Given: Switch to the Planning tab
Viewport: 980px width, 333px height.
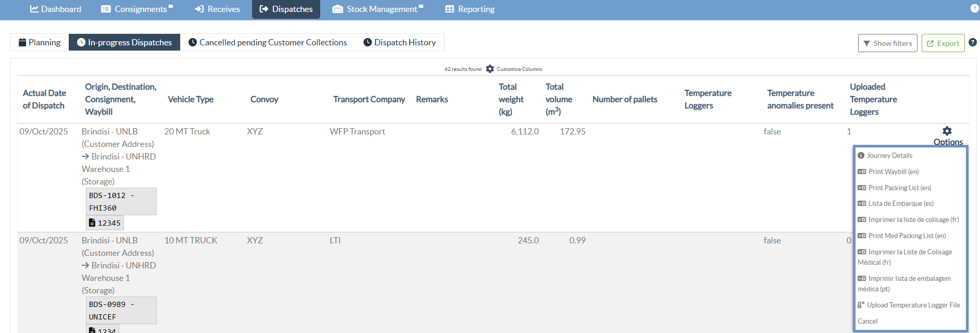Looking at the screenshot, I should (x=40, y=43).
